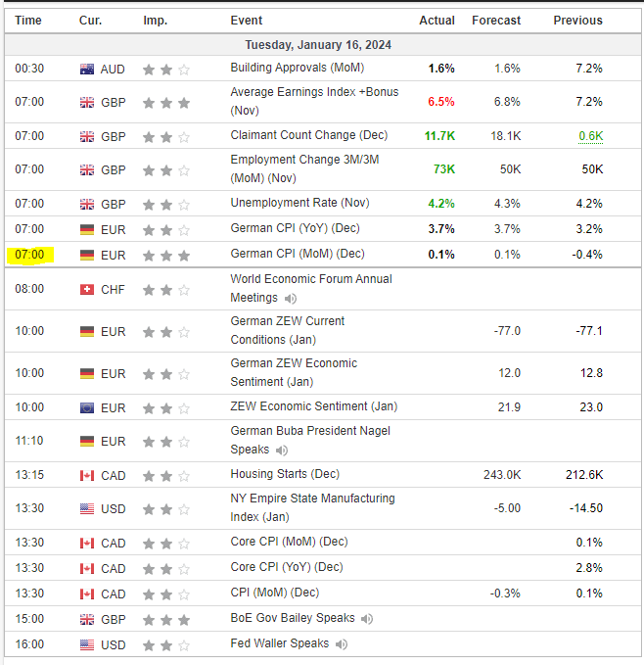Click the highlighted 07:00 time cell
This screenshot has width=644, height=665.
[x=29, y=255]
